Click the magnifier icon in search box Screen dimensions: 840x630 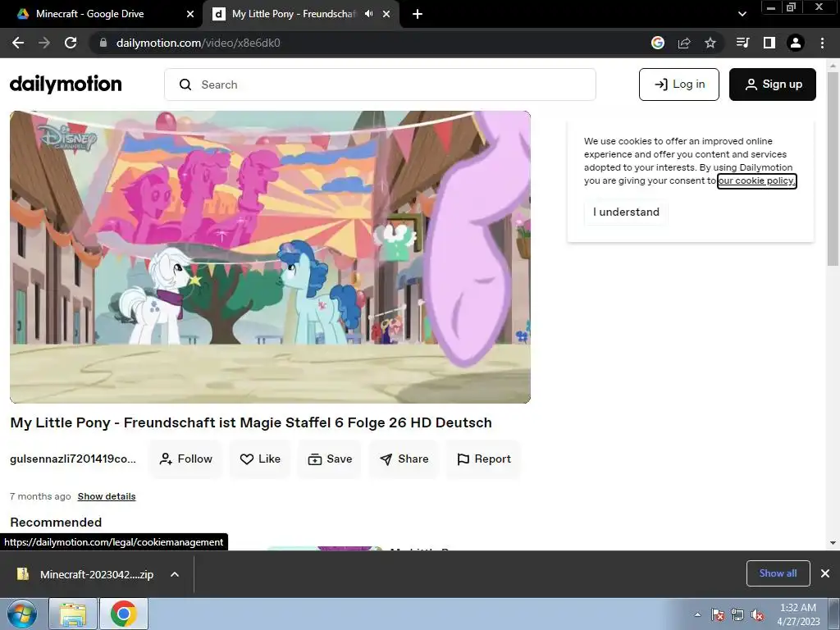185,84
